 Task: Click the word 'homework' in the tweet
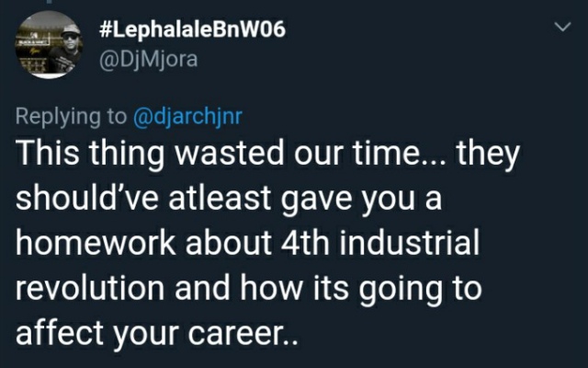pos(96,242)
